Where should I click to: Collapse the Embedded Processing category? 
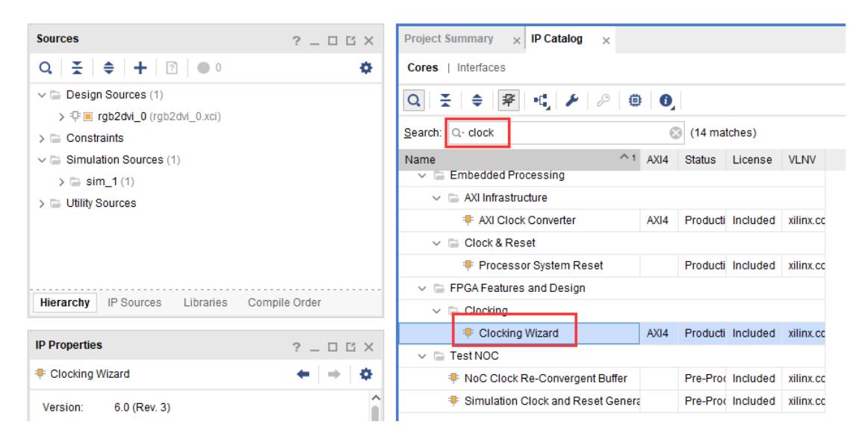(x=422, y=175)
